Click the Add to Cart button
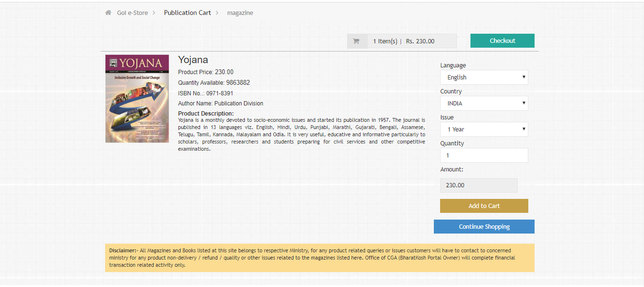This screenshot has height=287, width=644. tap(484, 206)
